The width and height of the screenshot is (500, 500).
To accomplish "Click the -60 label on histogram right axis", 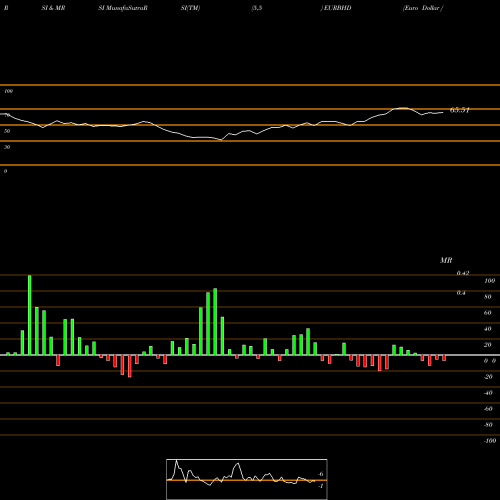I will tap(488, 409).
